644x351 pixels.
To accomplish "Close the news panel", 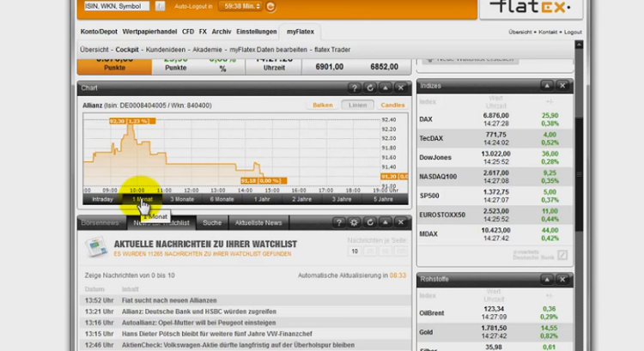I will (x=401, y=222).
